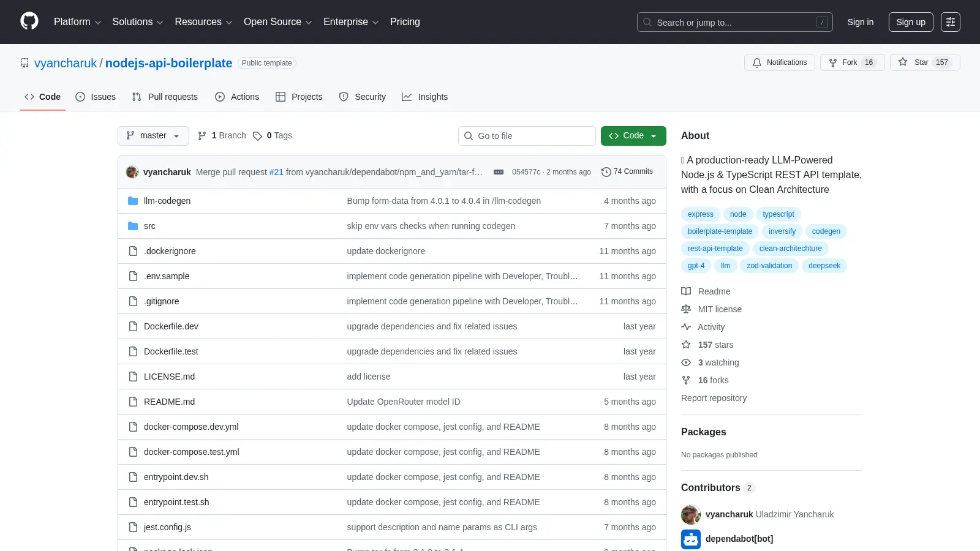Open the green Code dropdown button
Image resolution: width=980 pixels, height=551 pixels.
(633, 136)
